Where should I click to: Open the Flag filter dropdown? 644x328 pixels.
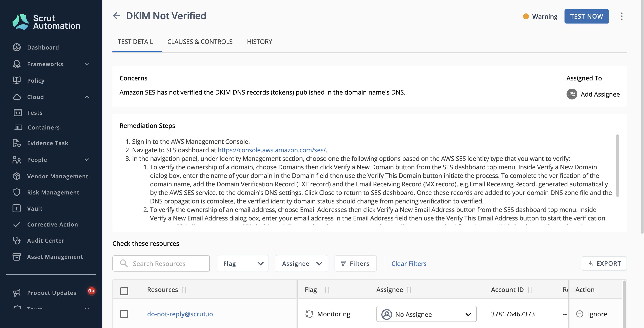243,263
